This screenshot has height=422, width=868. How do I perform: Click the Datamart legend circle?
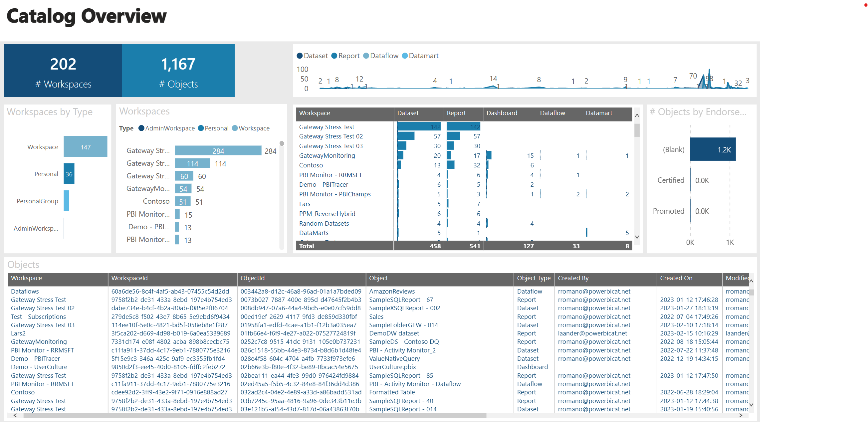pyautogui.click(x=405, y=56)
